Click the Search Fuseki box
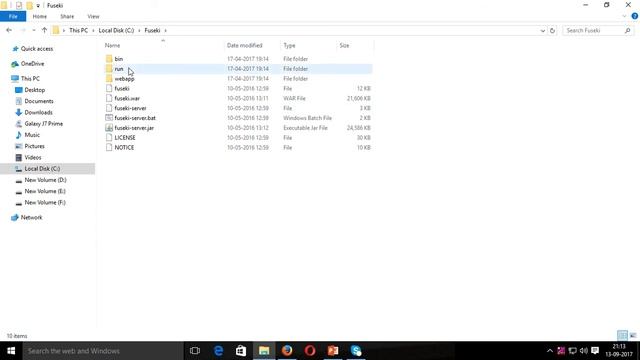 tap(598, 31)
